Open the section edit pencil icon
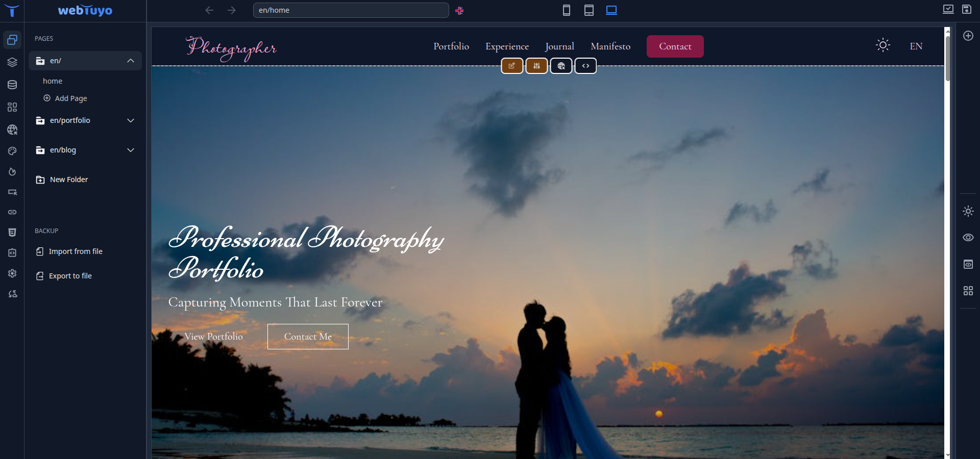Image resolution: width=980 pixels, height=459 pixels. coord(512,66)
